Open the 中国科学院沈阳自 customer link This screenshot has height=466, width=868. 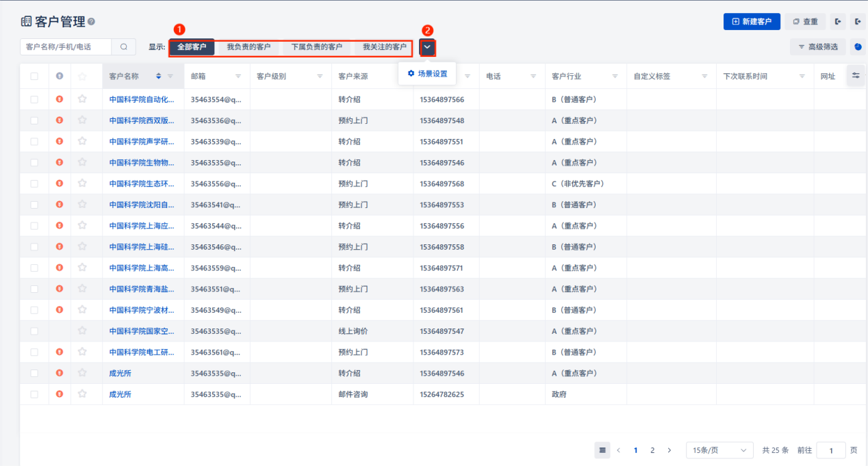pyautogui.click(x=142, y=205)
